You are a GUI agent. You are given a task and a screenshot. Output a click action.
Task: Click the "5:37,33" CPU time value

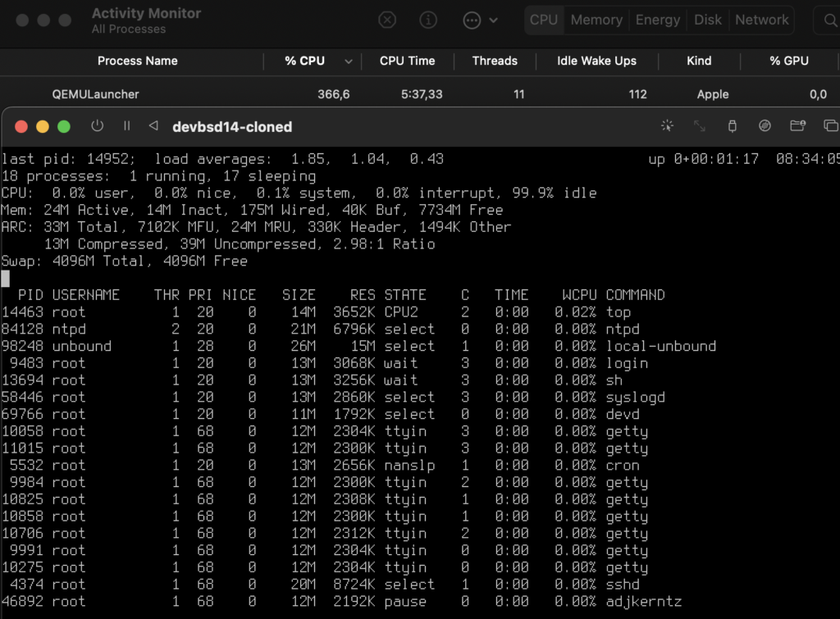pos(422,94)
